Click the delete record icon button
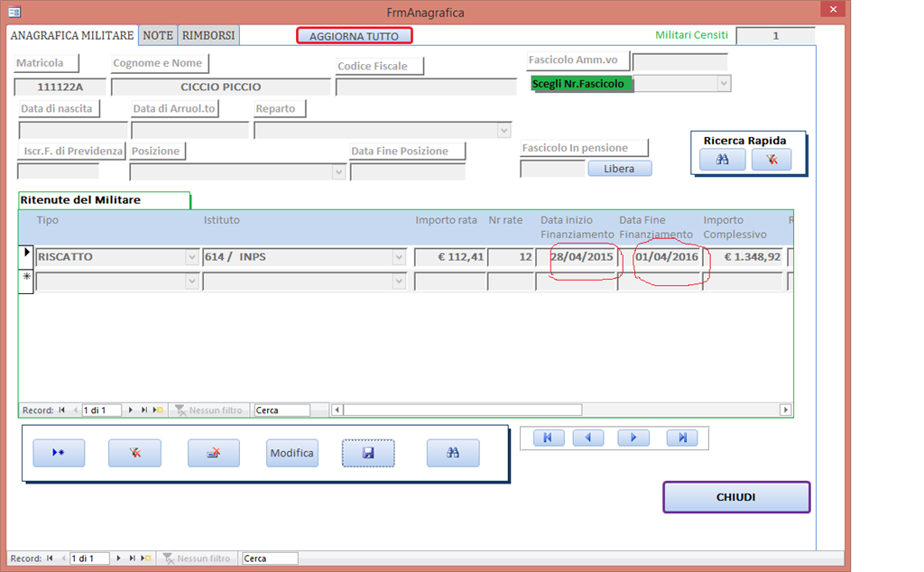The width and height of the screenshot is (924, 572). pos(214,453)
